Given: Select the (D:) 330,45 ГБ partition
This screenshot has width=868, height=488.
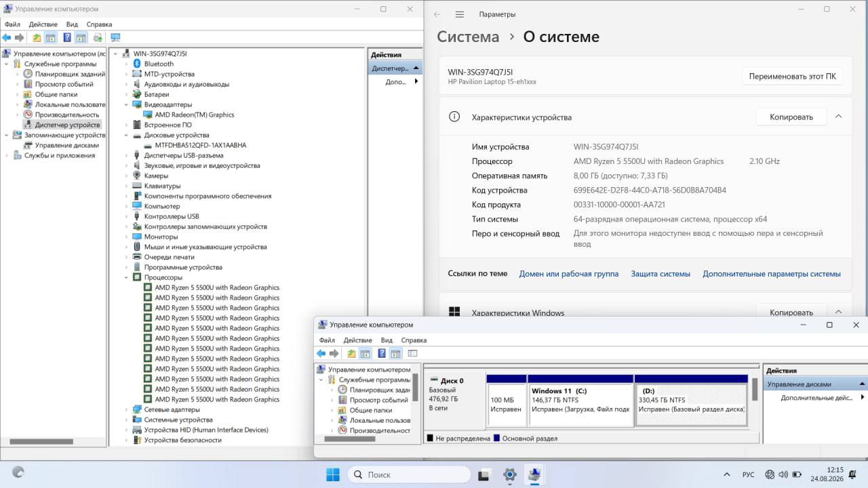Looking at the screenshot, I should click(x=691, y=401).
